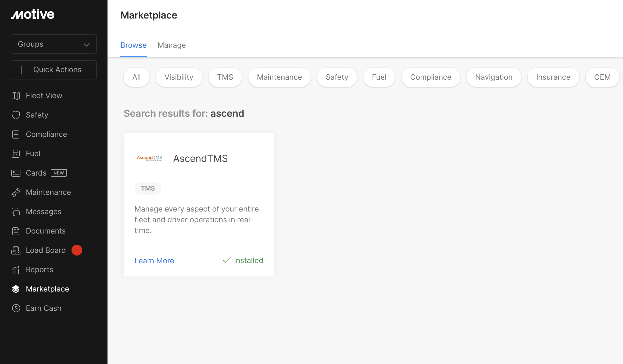Open the Groups dropdown
Viewport: 623px width, 364px height.
coord(54,44)
